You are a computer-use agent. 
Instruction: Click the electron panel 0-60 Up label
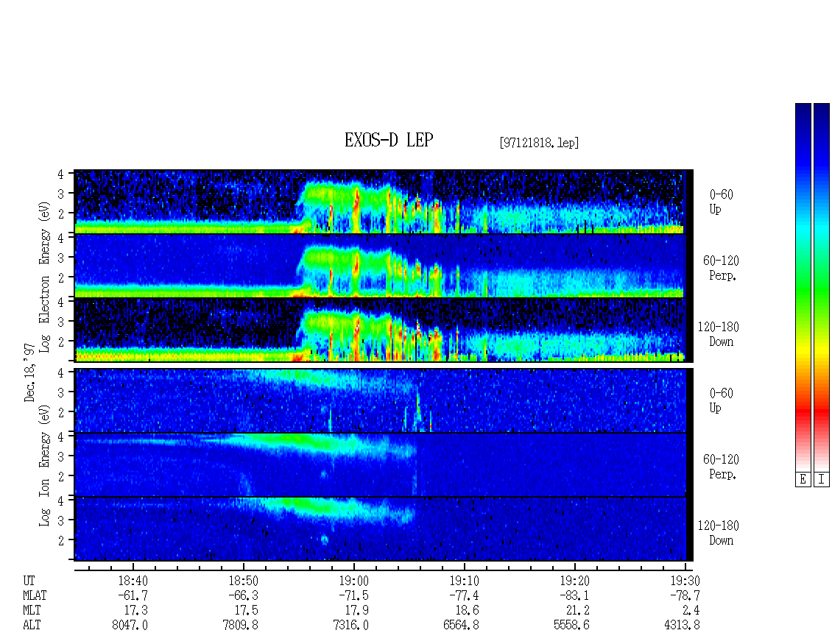[x=721, y=202]
